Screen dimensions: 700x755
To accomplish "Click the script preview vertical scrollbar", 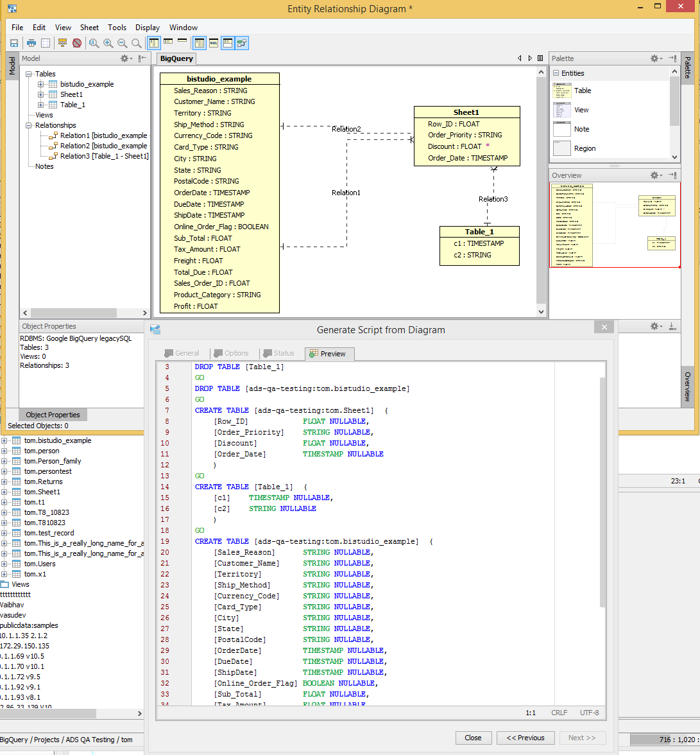I will [601, 491].
